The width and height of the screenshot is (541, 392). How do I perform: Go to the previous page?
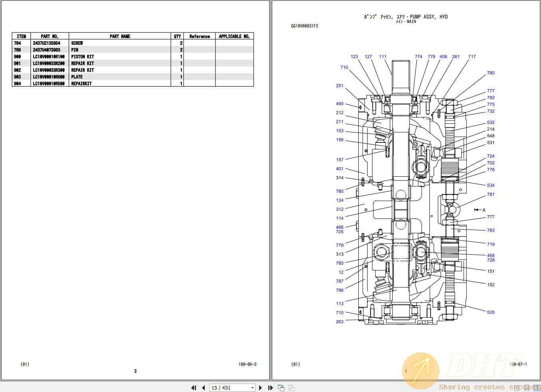point(204,388)
